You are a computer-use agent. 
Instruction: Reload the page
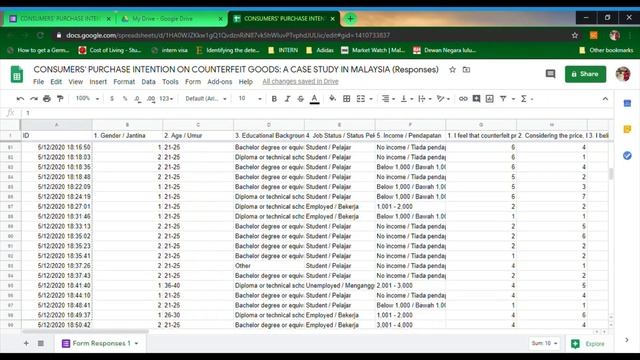click(x=40, y=36)
